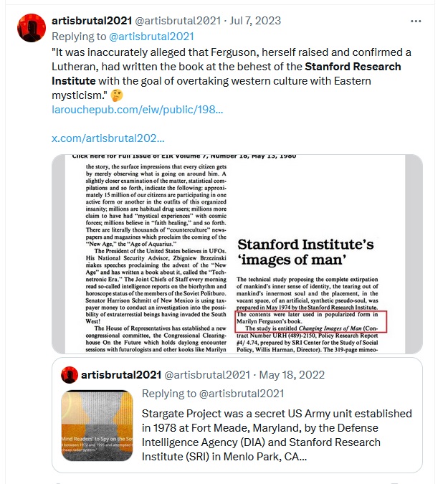Open the tweet's three-dot more options menu
The height and width of the screenshot is (484, 448).
(x=416, y=21)
